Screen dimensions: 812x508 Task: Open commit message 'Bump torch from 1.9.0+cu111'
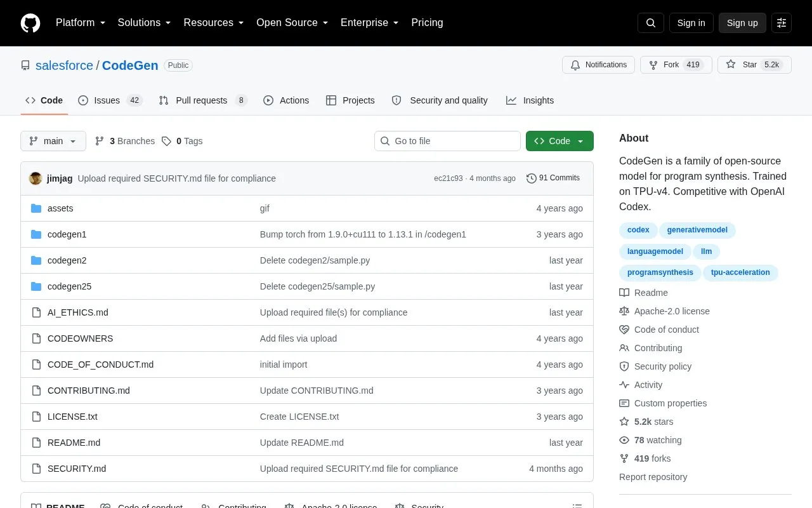tap(363, 234)
